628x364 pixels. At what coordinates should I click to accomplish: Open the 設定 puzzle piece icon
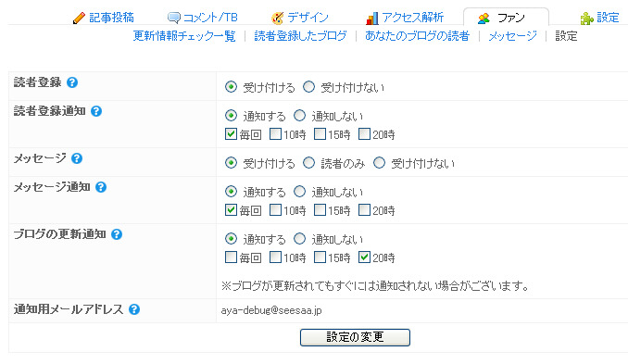point(586,18)
